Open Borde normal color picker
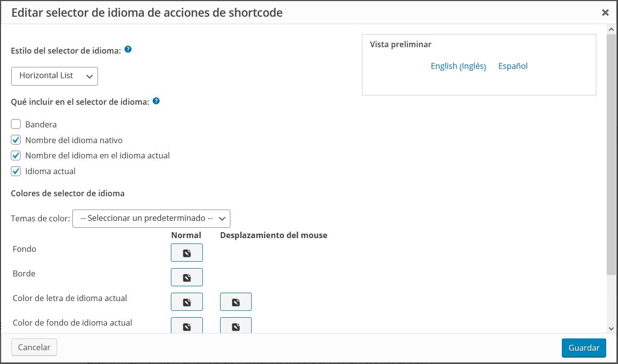Viewport: 618px width, 364px height. tap(187, 277)
